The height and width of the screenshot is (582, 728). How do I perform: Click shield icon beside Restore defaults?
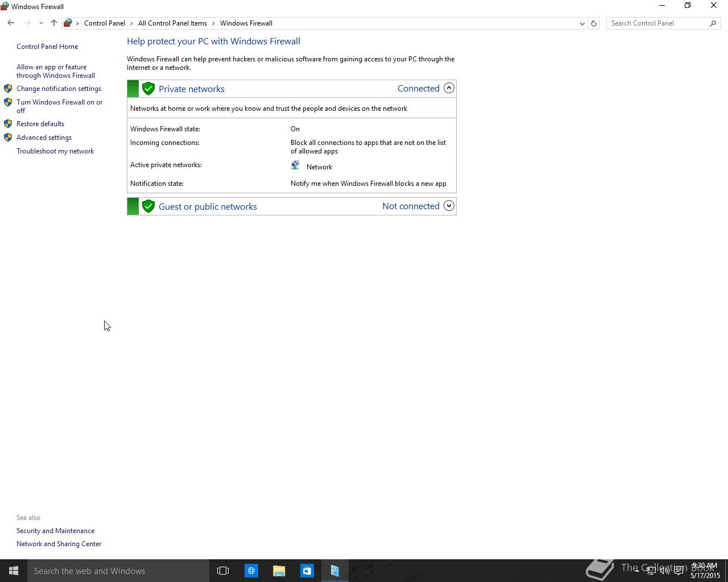point(8,123)
